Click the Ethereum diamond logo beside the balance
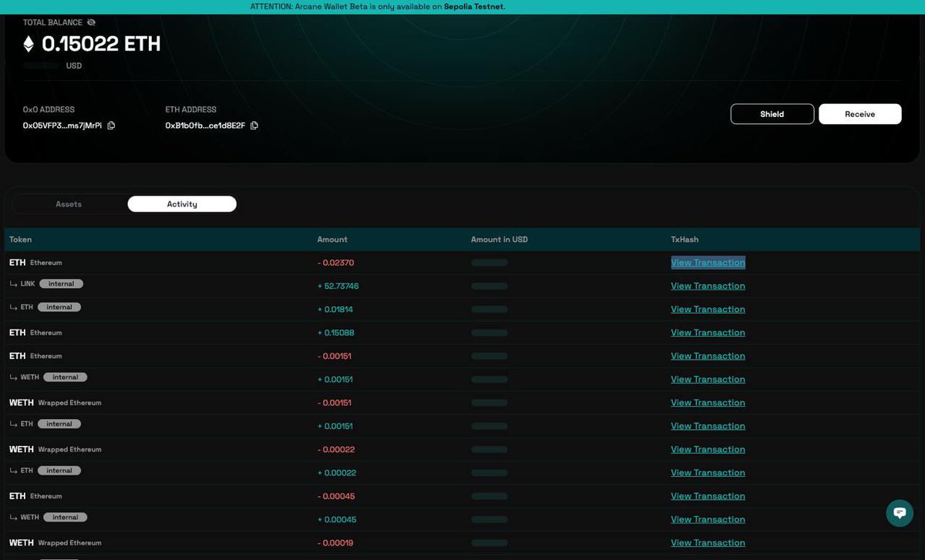Viewport: 925px width, 560px height. [29, 44]
